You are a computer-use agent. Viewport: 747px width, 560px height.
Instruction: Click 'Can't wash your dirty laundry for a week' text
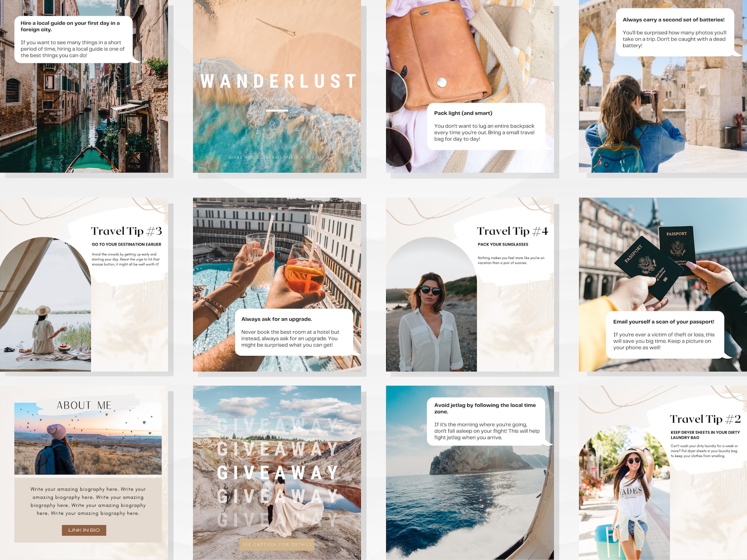[x=704, y=451]
